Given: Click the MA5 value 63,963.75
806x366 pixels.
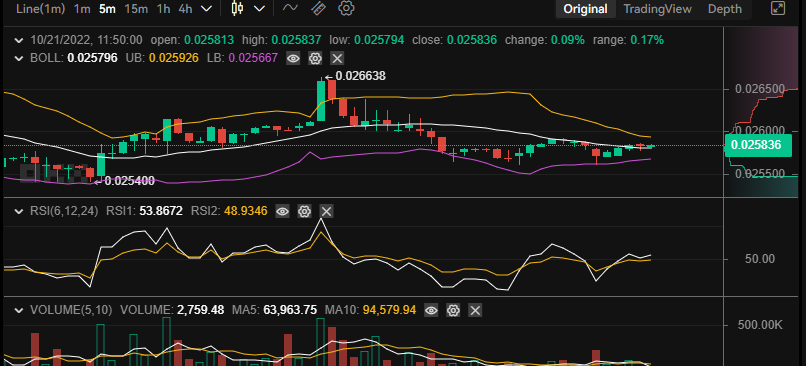Looking at the screenshot, I should tap(290, 310).
